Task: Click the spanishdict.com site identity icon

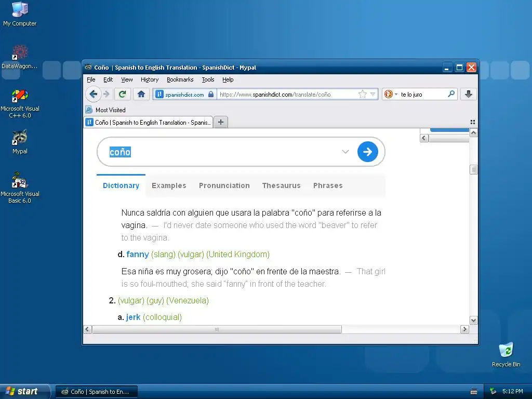Action: (x=159, y=95)
